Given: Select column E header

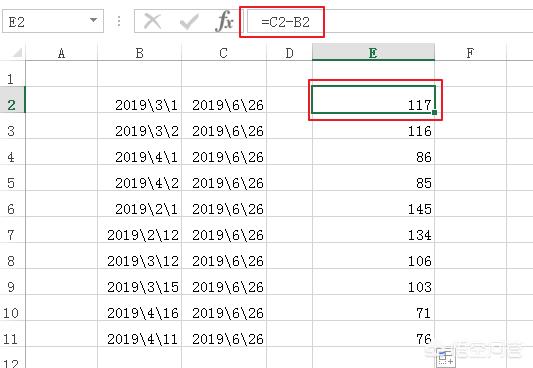Looking at the screenshot, I should tap(373, 53).
